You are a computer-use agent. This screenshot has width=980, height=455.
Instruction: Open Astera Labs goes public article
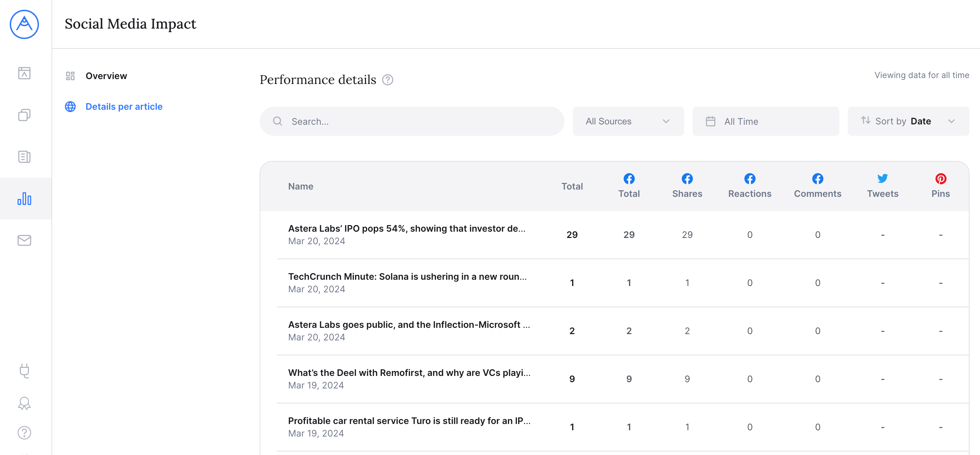point(409,324)
